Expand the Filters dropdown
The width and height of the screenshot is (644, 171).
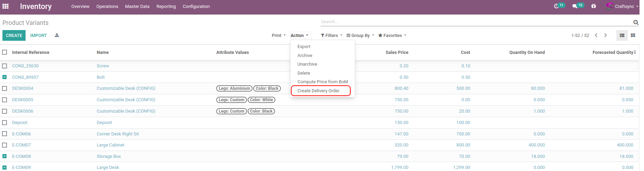point(331,35)
